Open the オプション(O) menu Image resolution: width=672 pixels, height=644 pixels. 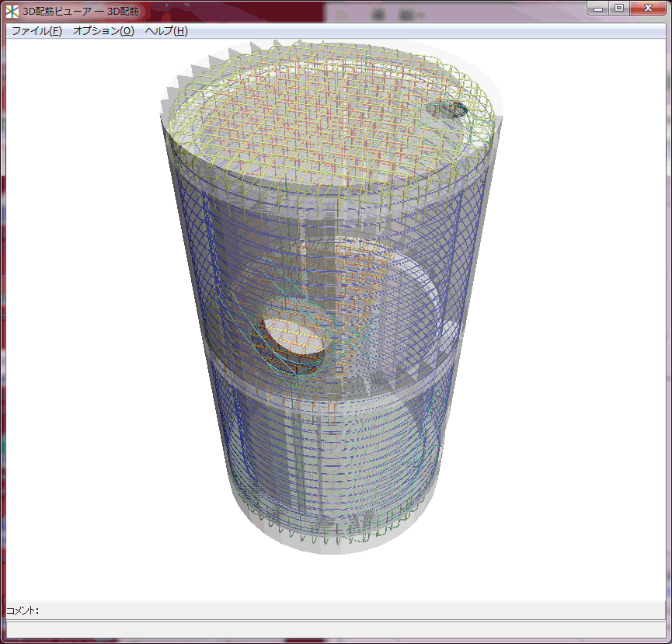[103, 31]
